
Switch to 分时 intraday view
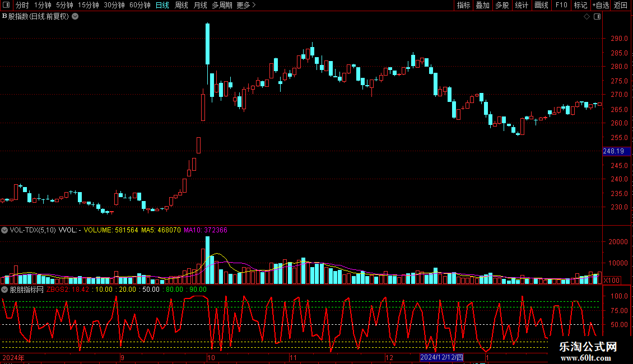(22, 5)
